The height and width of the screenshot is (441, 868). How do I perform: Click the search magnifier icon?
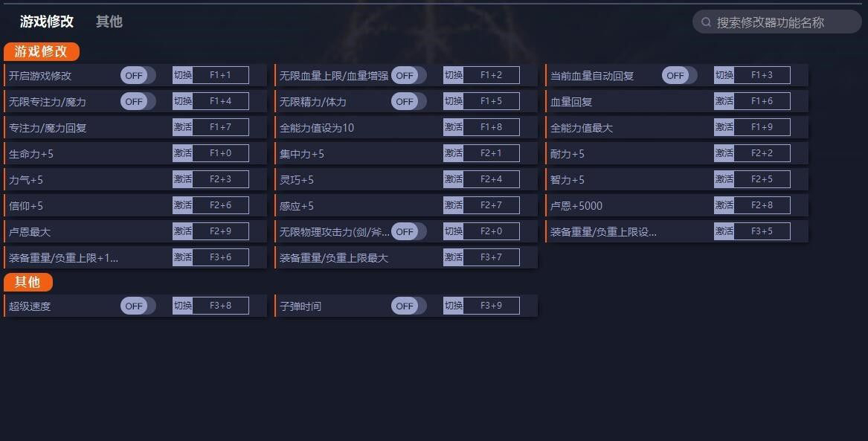tap(706, 22)
